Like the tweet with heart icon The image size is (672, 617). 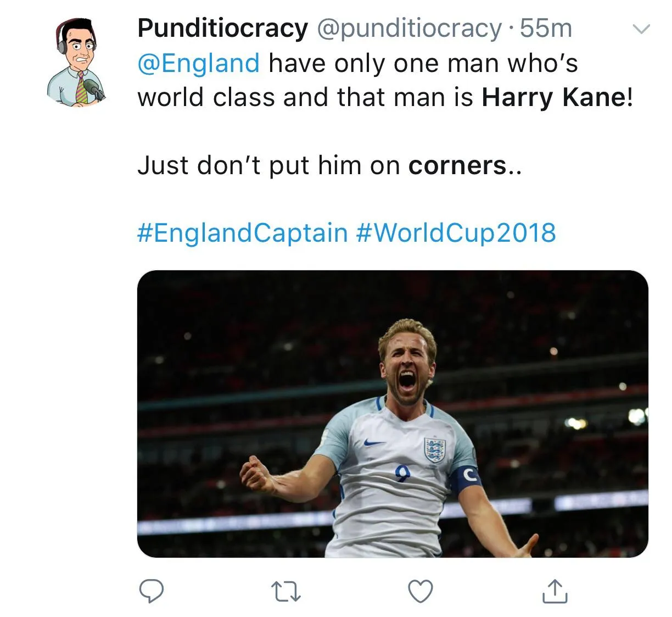coord(421,592)
